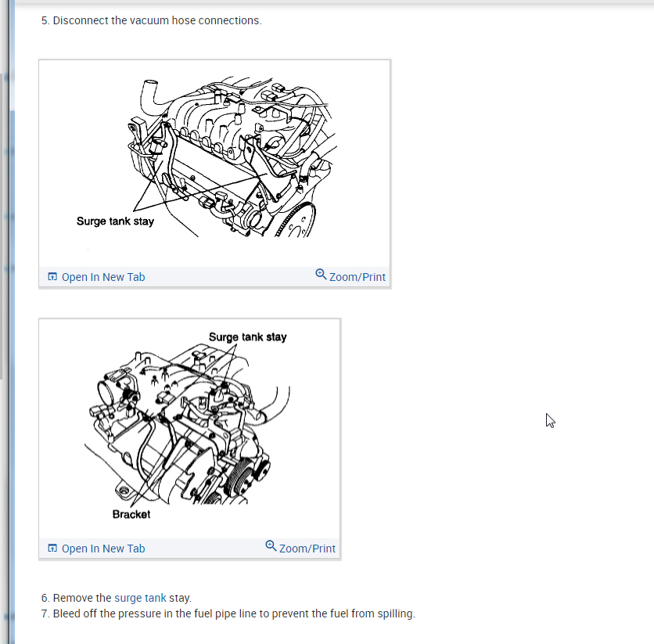
Task: Click Zoom/Print link under Bracket diagram
Action: [307, 549]
